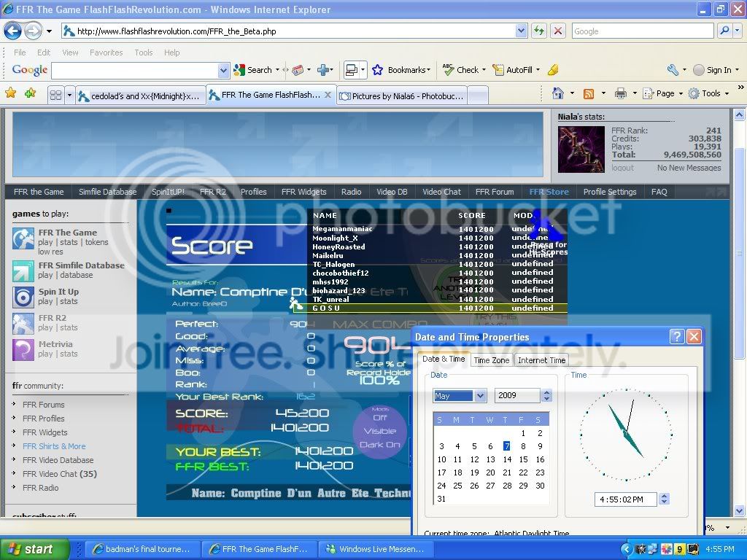Click the FFR The Game sidebar icon
Image resolution: width=747 pixels, height=560 pixels.
click(23, 238)
